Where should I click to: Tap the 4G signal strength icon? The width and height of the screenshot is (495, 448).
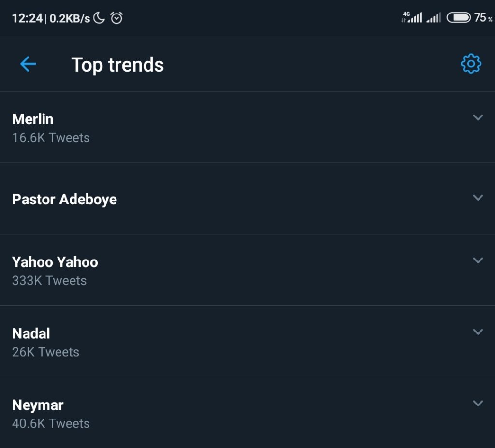point(412,18)
